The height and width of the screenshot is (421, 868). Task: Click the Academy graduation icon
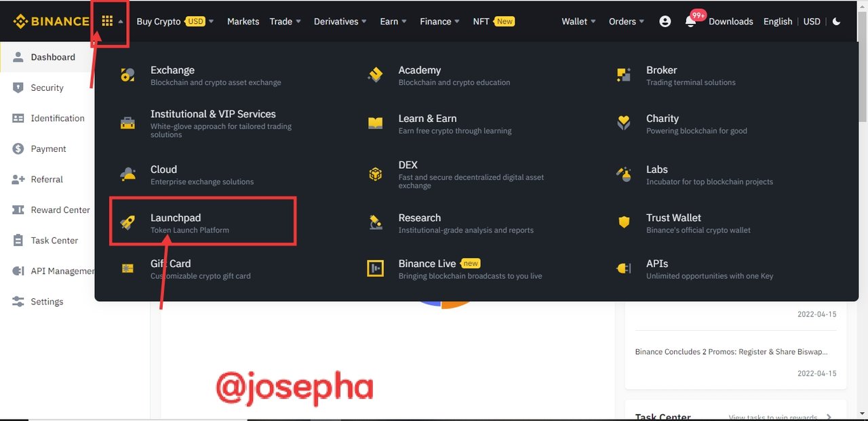pos(375,75)
